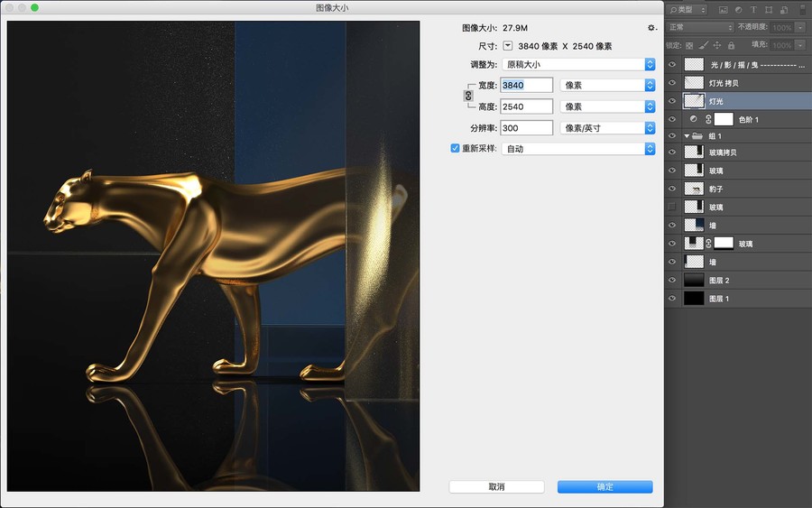Viewport: 812px width, 508px height.
Task: Click the lock image pixels brush icon
Action: (703, 46)
